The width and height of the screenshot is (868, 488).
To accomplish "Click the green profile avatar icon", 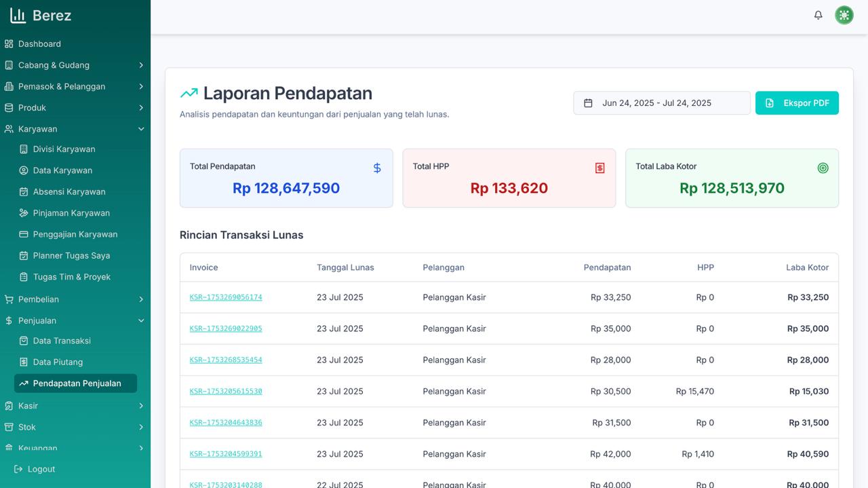I will coord(844,14).
